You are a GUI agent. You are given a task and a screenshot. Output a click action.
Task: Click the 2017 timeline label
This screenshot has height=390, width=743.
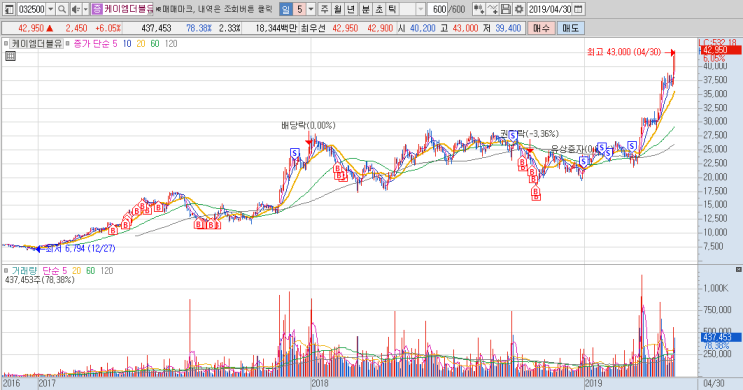tap(47, 383)
